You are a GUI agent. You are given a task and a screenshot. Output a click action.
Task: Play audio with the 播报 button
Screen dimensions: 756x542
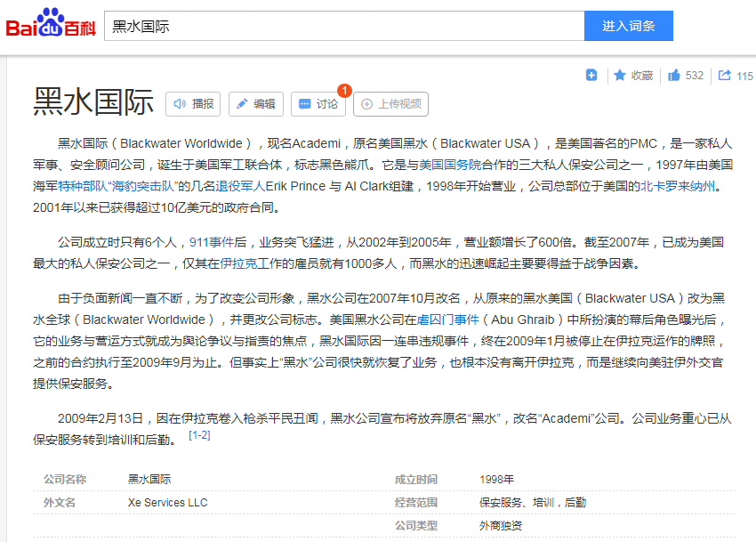[x=193, y=104]
